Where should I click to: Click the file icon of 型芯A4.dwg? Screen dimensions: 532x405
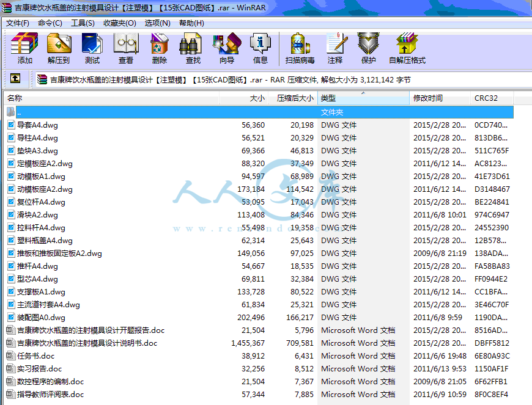pyautogui.click(x=11, y=279)
